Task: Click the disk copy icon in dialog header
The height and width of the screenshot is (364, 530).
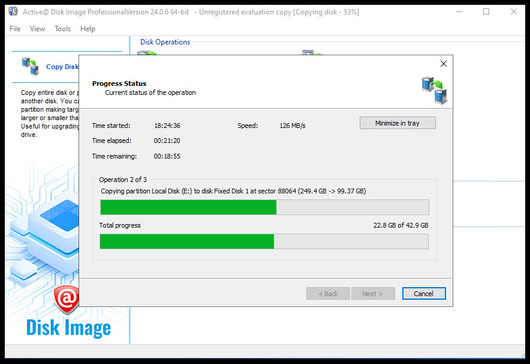Action: point(434,91)
